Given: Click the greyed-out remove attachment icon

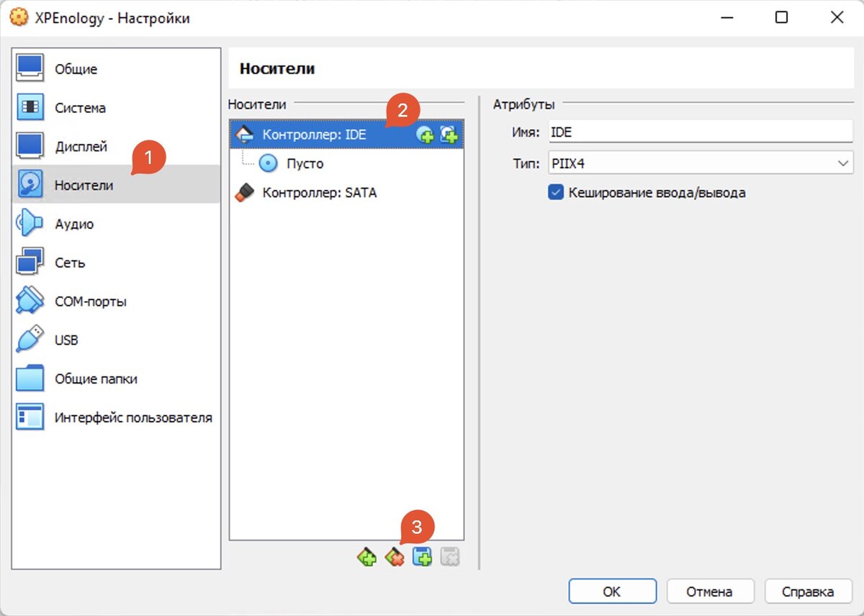Looking at the screenshot, I should click(x=449, y=557).
